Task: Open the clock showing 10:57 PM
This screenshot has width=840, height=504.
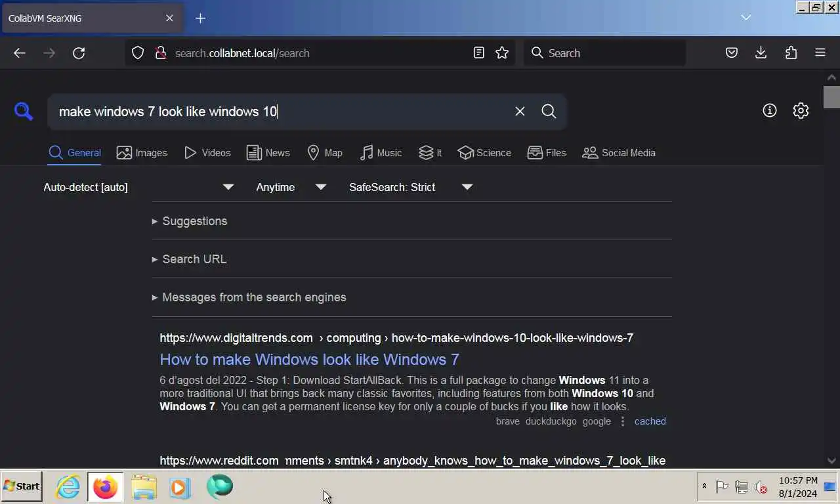Action: click(798, 487)
